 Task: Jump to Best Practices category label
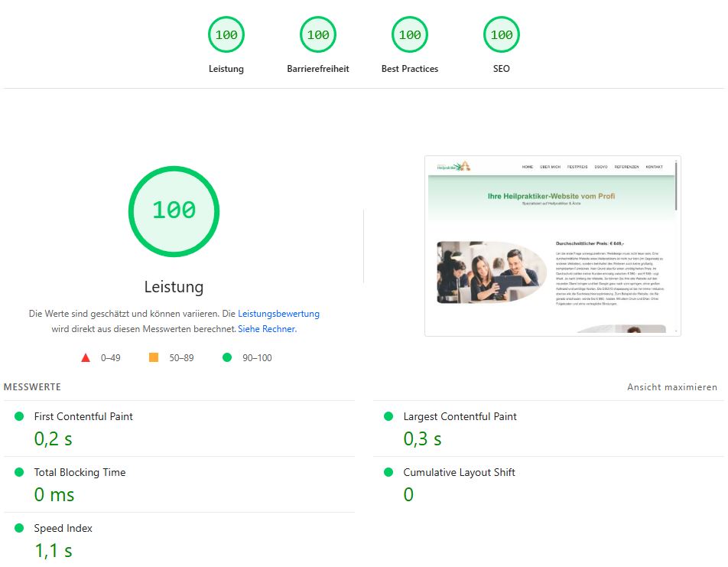click(410, 69)
